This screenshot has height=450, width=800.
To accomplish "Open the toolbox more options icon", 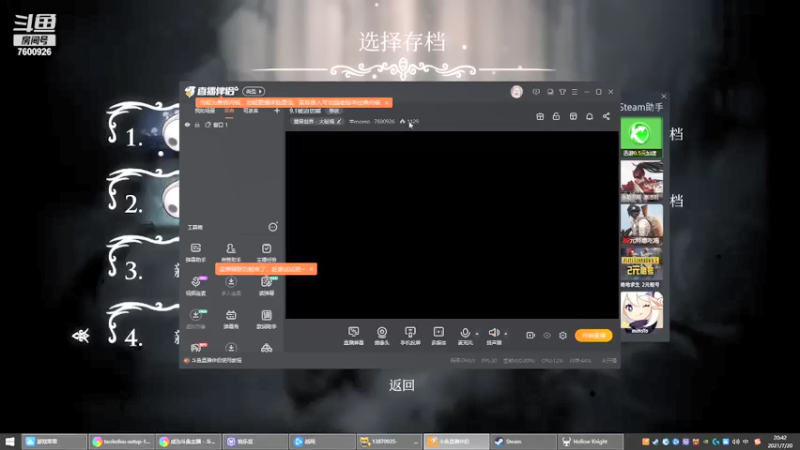I will (273, 227).
